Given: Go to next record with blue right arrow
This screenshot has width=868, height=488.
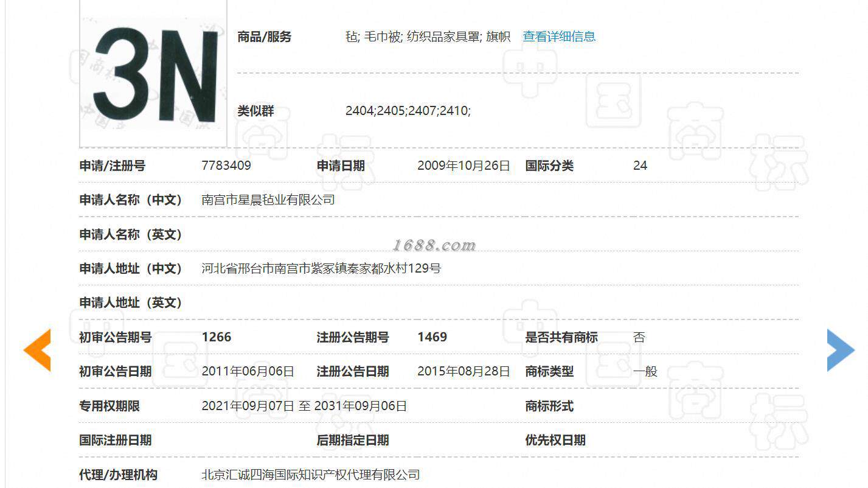Looking at the screenshot, I should (x=841, y=350).
